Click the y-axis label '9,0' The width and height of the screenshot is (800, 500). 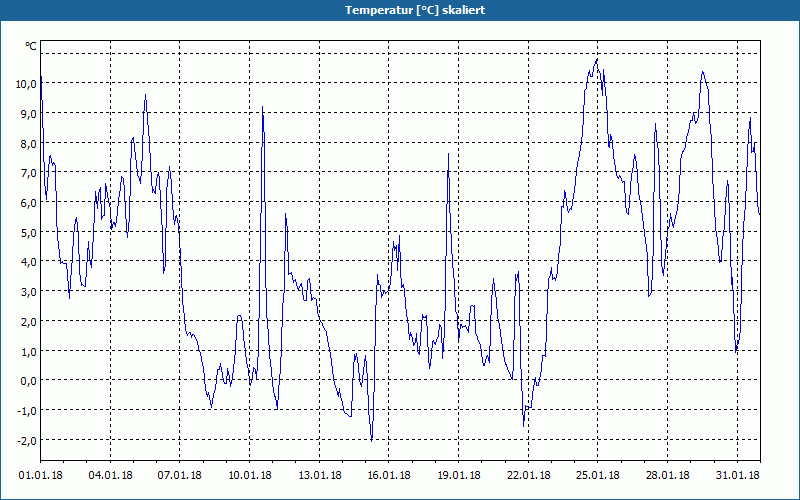[x=29, y=114]
